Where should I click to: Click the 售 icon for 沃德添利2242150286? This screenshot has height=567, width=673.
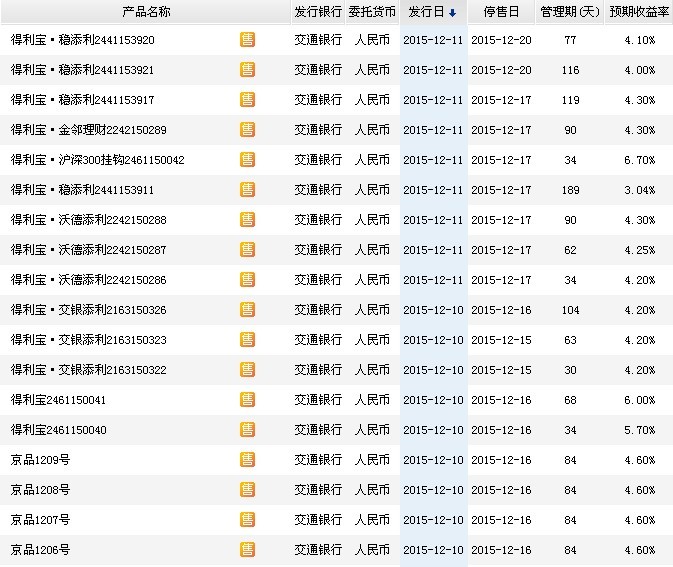point(247,280)
